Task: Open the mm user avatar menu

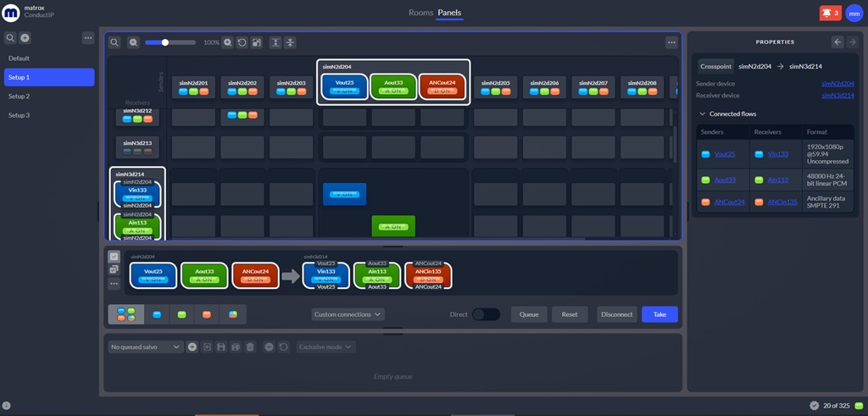Action: coord(854,13)
